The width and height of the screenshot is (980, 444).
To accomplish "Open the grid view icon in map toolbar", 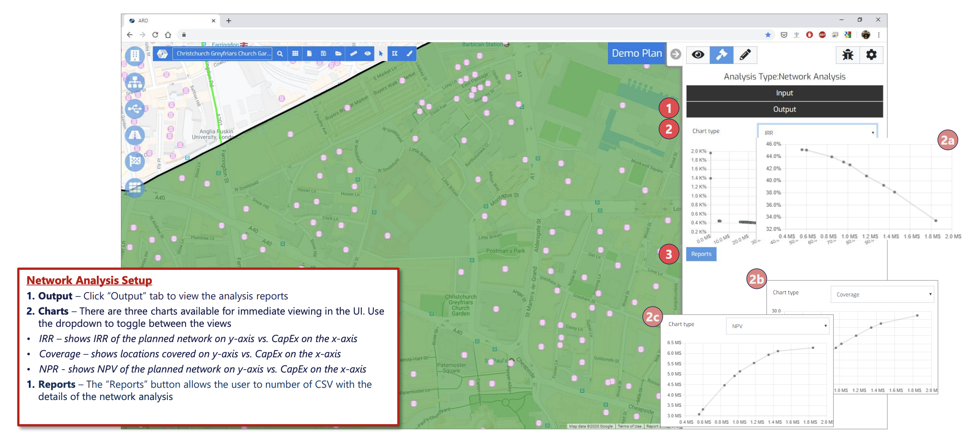I will pos(295,54).
